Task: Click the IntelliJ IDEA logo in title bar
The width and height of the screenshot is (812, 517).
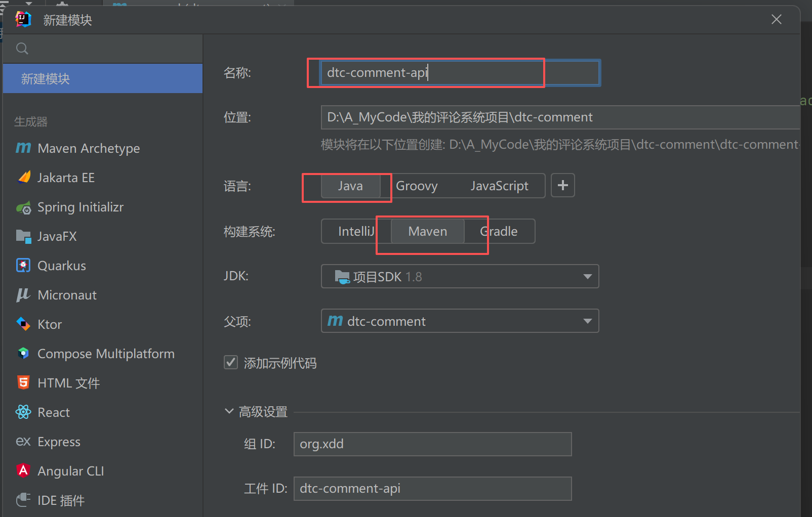Action: click(23, 19)
